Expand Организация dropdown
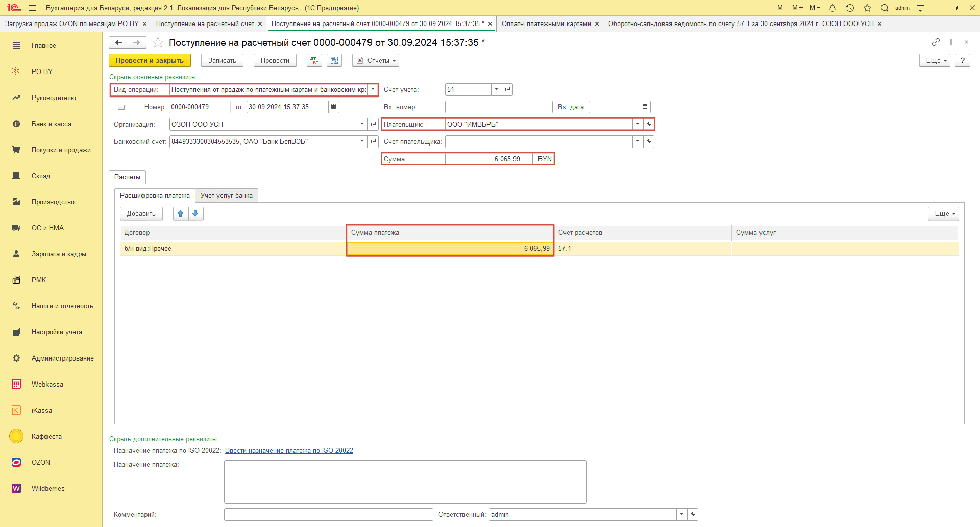This screenshot has height=527, width=980. click(x=362, y=124)
